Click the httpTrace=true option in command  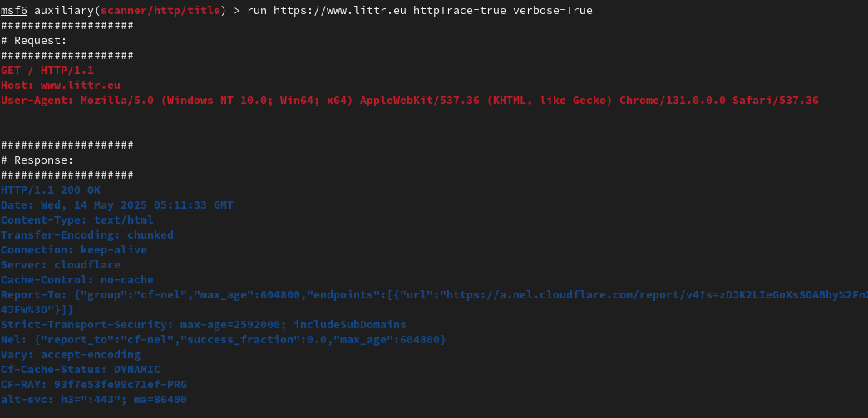(x=460, y=11)
